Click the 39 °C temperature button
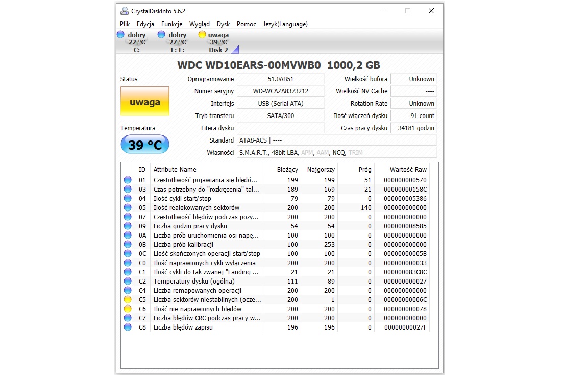 point(145,145)
